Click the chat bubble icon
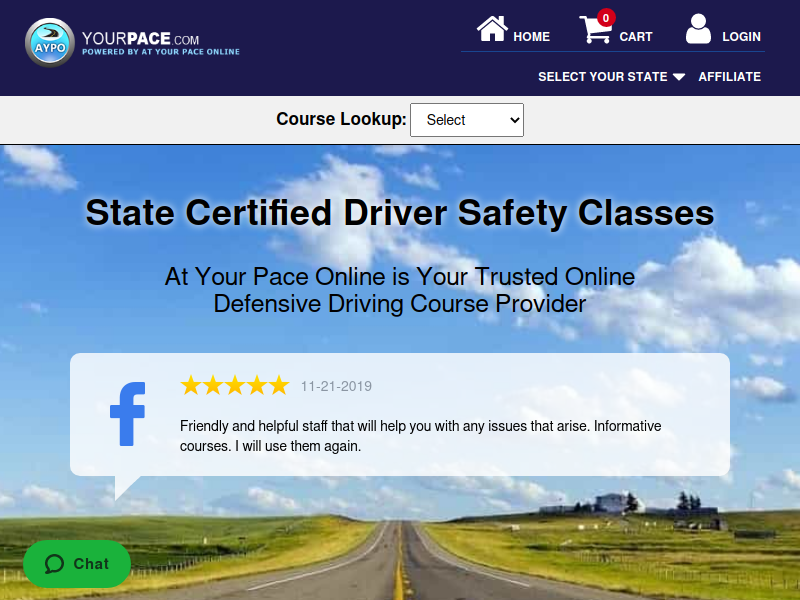The height and width of the screenshot is (600, 800). tap(54, 564)
